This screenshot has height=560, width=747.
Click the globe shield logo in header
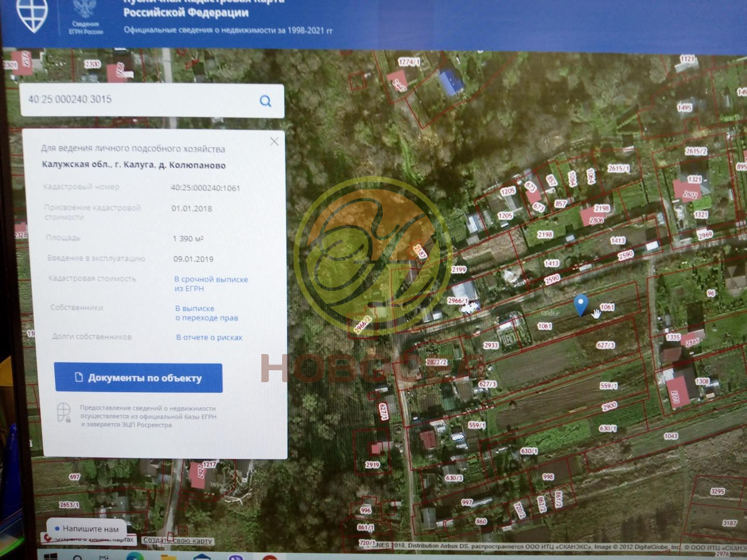click(32, 16)
